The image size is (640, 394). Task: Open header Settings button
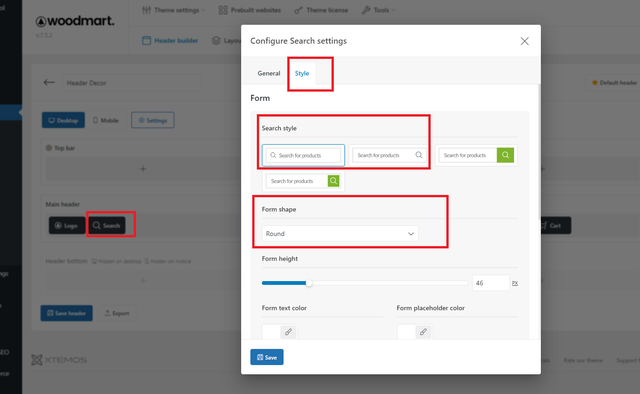point(153,120)
